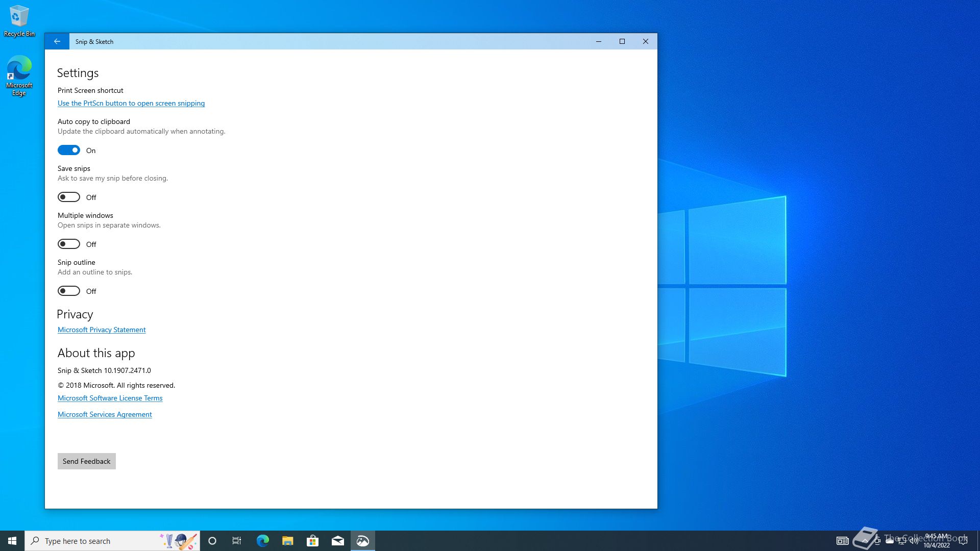Open News and interests tray icon
Viewport: 980px width, 551px height.
tap(842, 541)
